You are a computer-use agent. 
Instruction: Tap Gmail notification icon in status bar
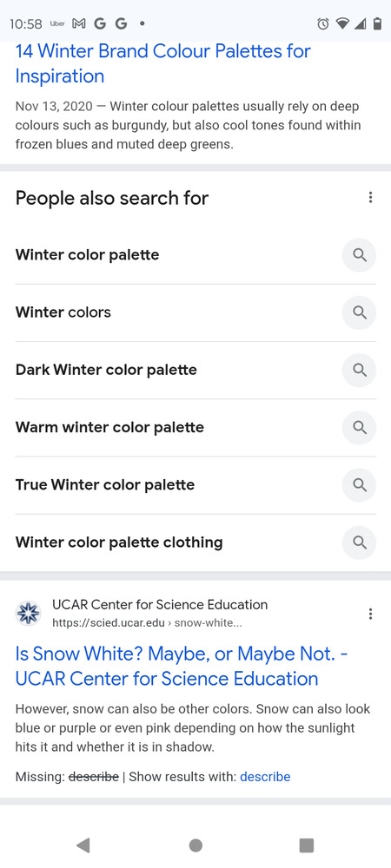click(79, 23)
